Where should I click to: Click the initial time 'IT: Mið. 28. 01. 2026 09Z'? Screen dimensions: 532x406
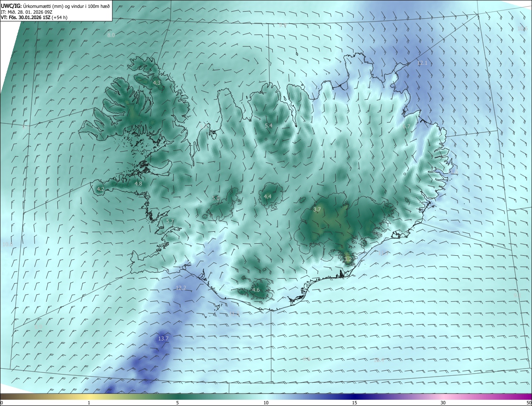click(x=26, y=12)
